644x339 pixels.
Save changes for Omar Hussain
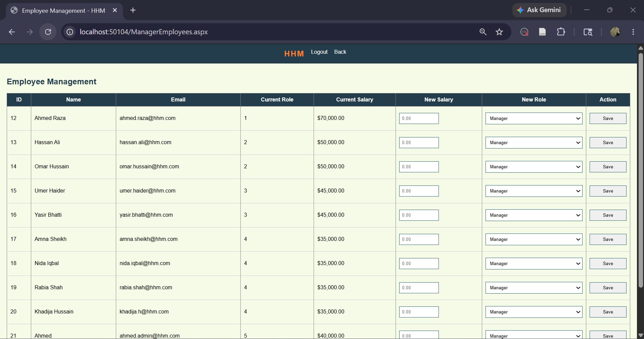[x=608, y=167]
